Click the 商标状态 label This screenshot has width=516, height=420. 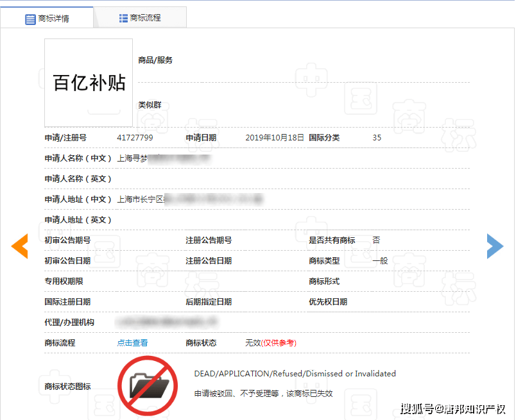201,343
